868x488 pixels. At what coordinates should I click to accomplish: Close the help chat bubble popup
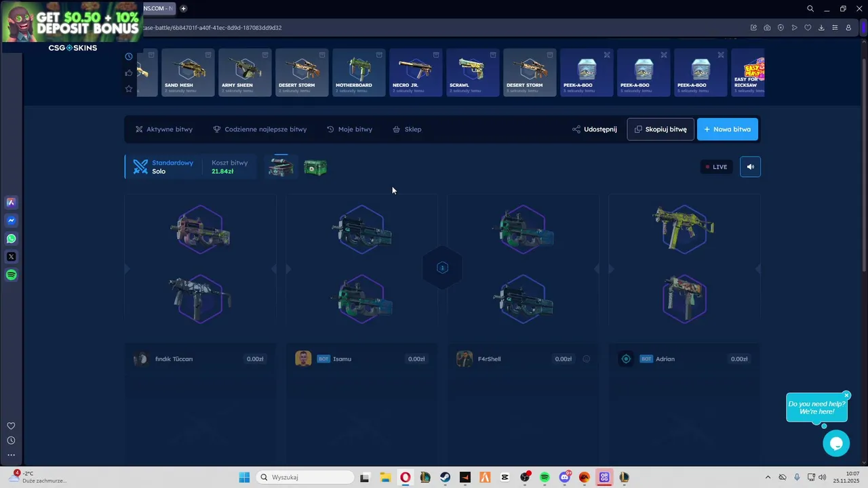(846, 395)
